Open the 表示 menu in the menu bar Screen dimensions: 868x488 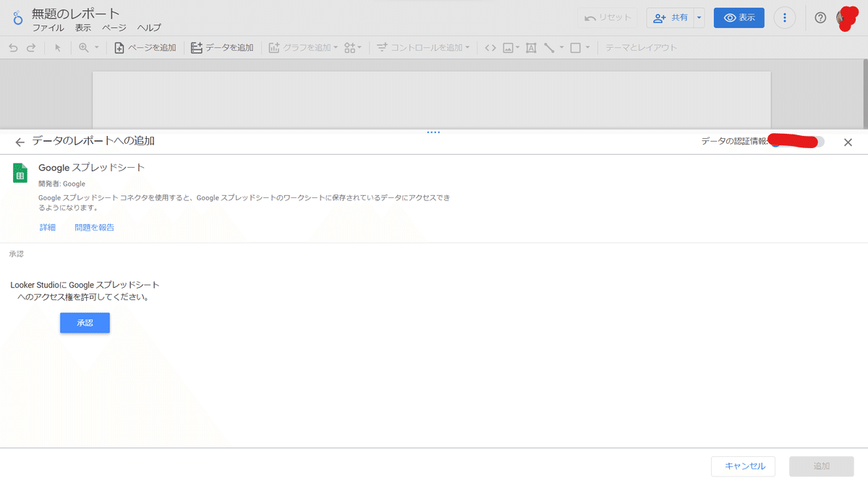coord(83,28)
